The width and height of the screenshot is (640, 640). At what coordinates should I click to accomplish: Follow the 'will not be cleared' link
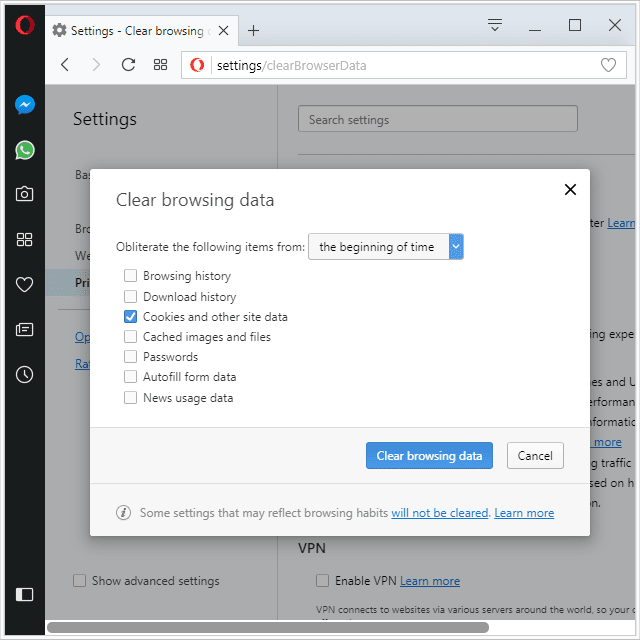point(440,513)
